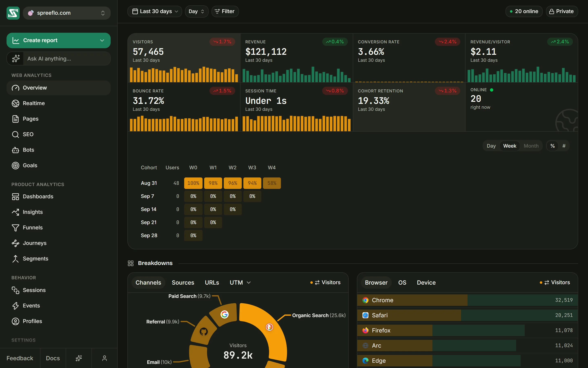Change the Channels panel Visitors metric
The width and height of the screenshot is (588, 368).
point(326,282)
